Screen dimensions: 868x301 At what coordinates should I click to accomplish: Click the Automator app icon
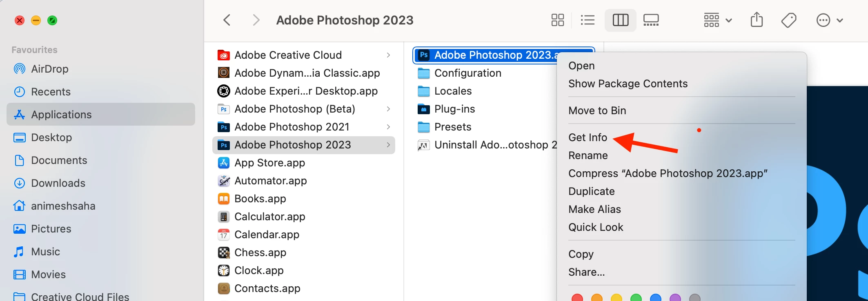tap(224, 181)
